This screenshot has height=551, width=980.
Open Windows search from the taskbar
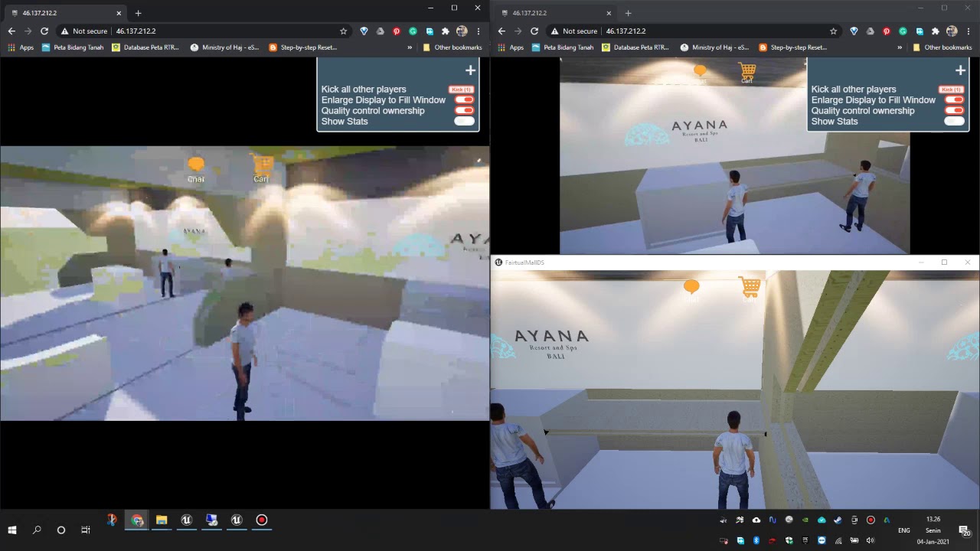(37, 530)
